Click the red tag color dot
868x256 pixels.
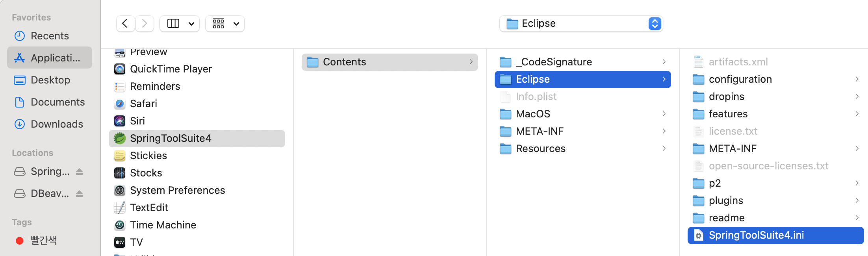point(19,240)
